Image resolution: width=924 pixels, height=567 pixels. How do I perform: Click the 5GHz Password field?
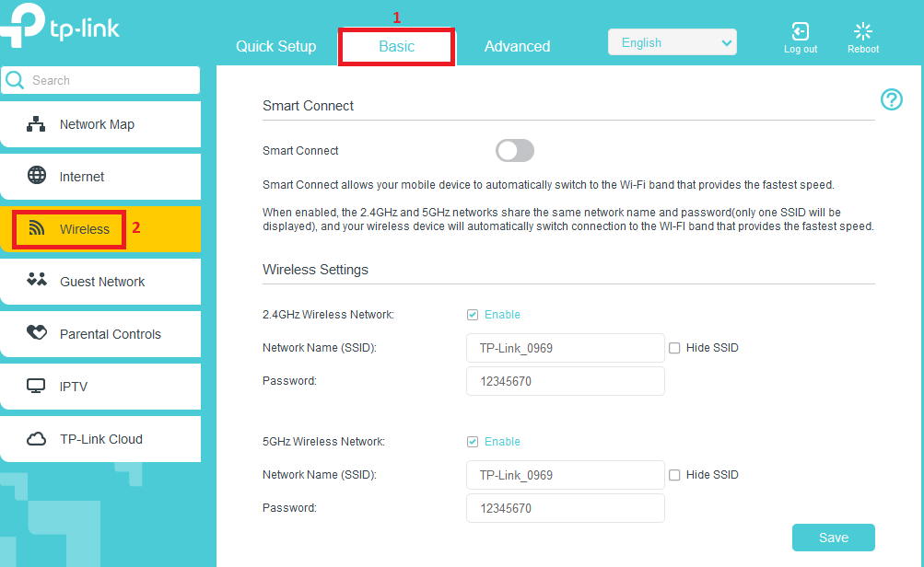[565, 507]
